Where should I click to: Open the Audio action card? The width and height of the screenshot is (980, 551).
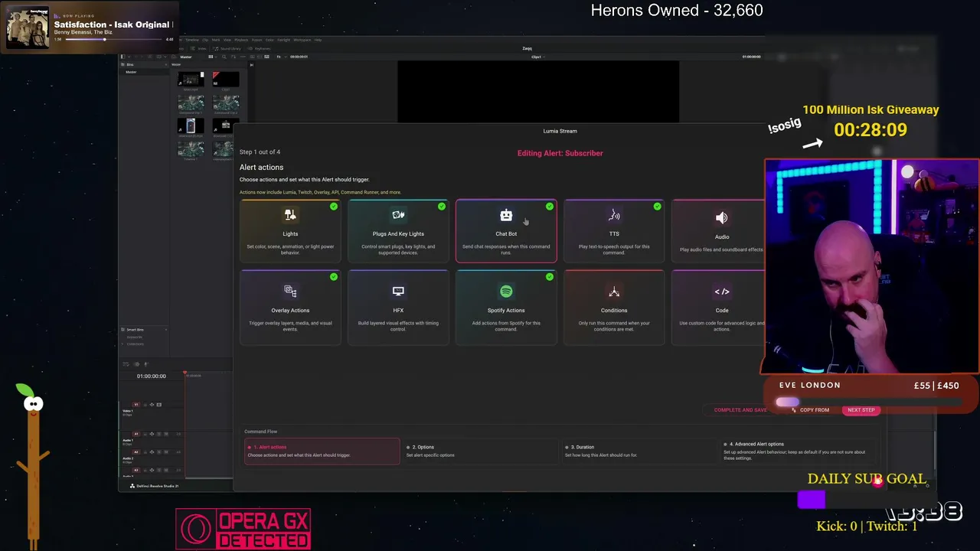coord(720,230)
